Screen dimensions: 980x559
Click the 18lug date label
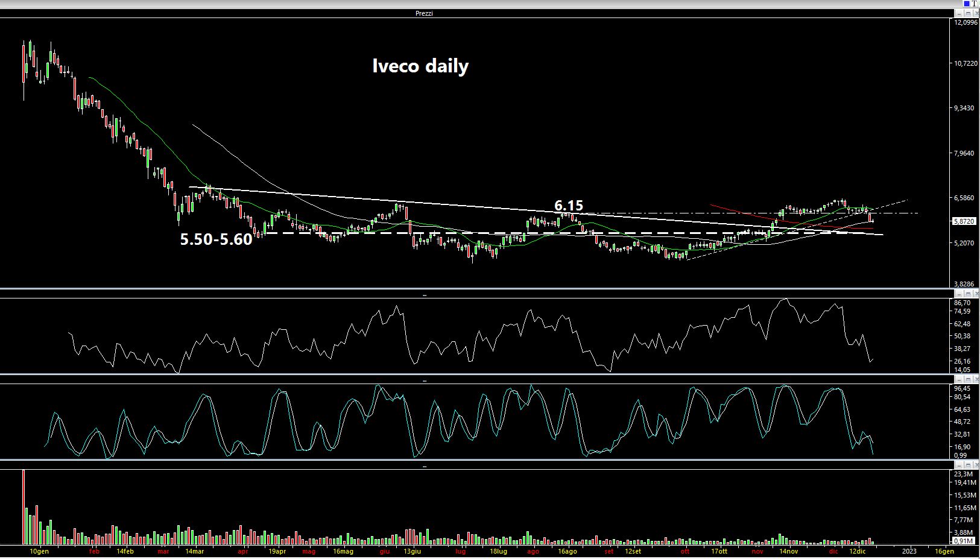coord(498,551)
